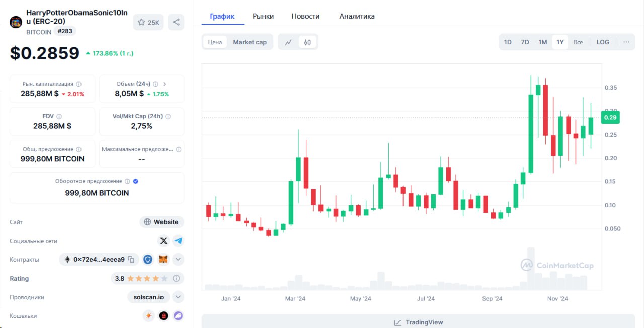The height and width of the screenshot is (328, 644).
Task: Switch to the Аналитика tab
Action: click(x=357, y=16)
